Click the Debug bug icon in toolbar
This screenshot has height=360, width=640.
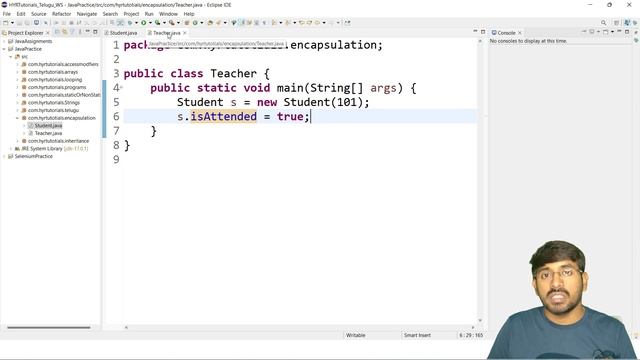(x=130, y=23)
